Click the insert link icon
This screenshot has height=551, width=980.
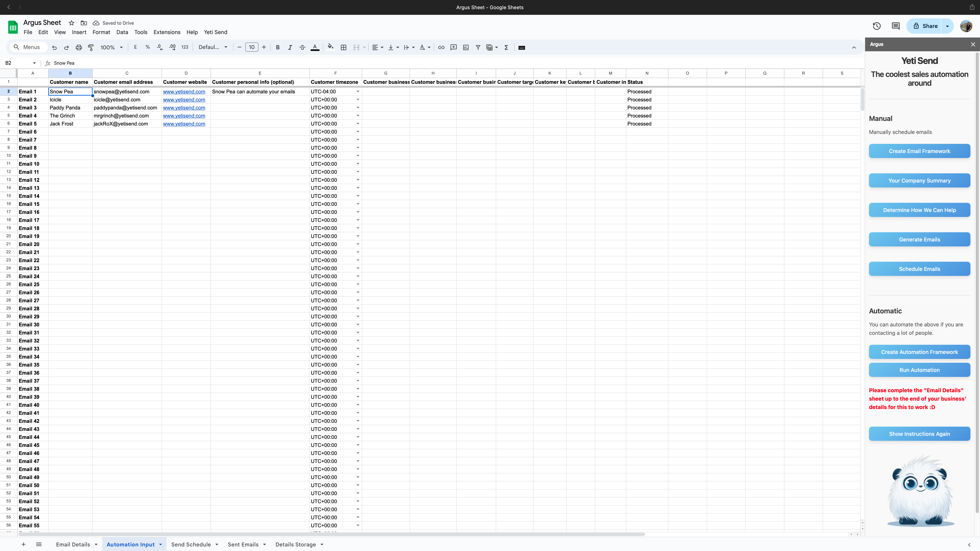coord(441,47)
